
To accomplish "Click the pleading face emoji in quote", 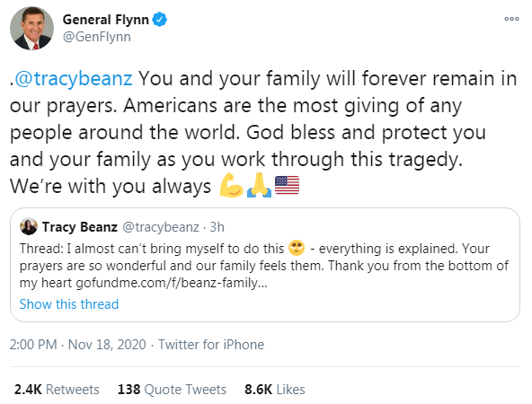I will 297,248.
